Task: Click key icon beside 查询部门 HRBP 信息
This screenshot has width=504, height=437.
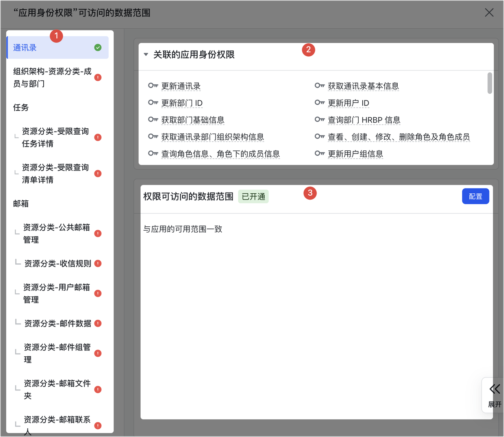Action: pos(319,120)
